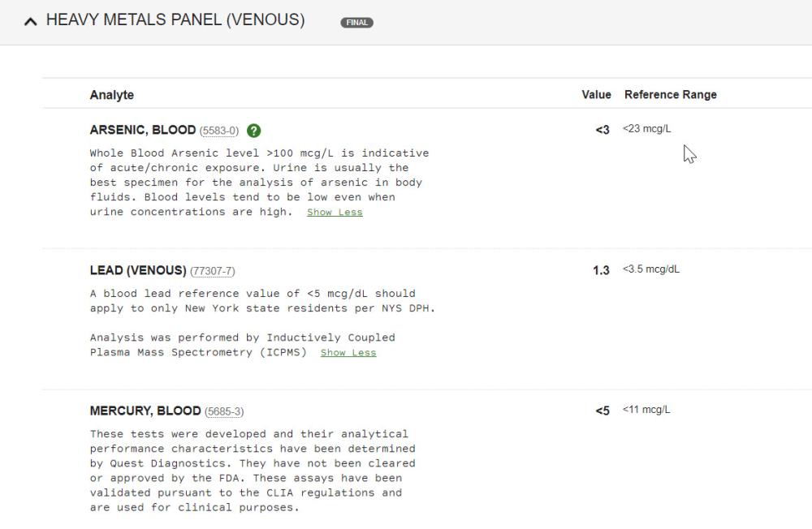Click the lead reference range <3.5 mcg/dL
This screenshot has width=812, height=529.
[x=651, y=269]
